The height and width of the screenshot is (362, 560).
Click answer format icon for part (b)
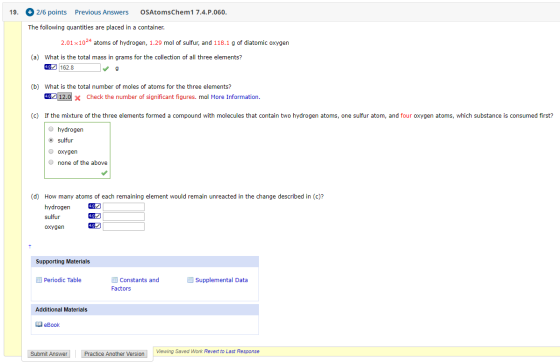pos(50,96)
